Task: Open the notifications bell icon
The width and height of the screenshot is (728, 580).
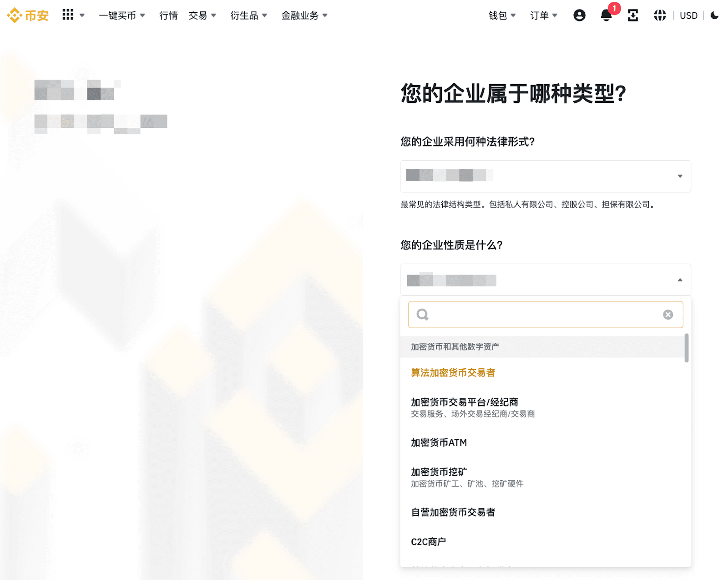Action: (606, 16)
